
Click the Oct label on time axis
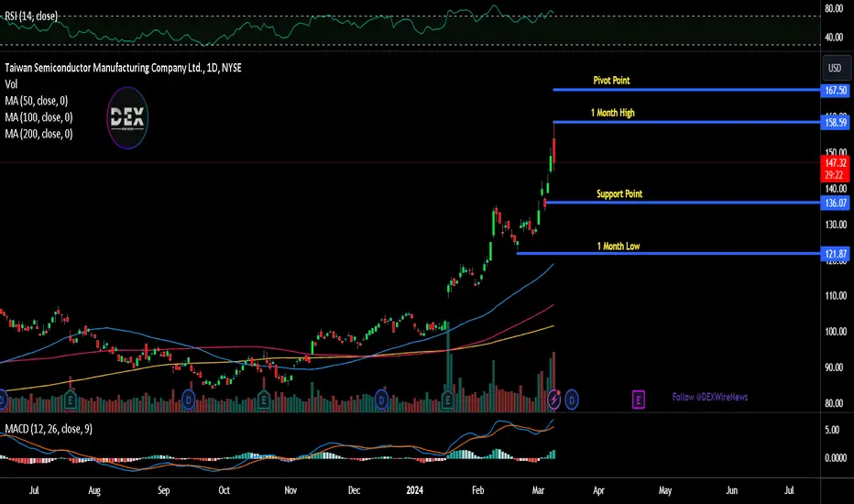click(224, 490)
